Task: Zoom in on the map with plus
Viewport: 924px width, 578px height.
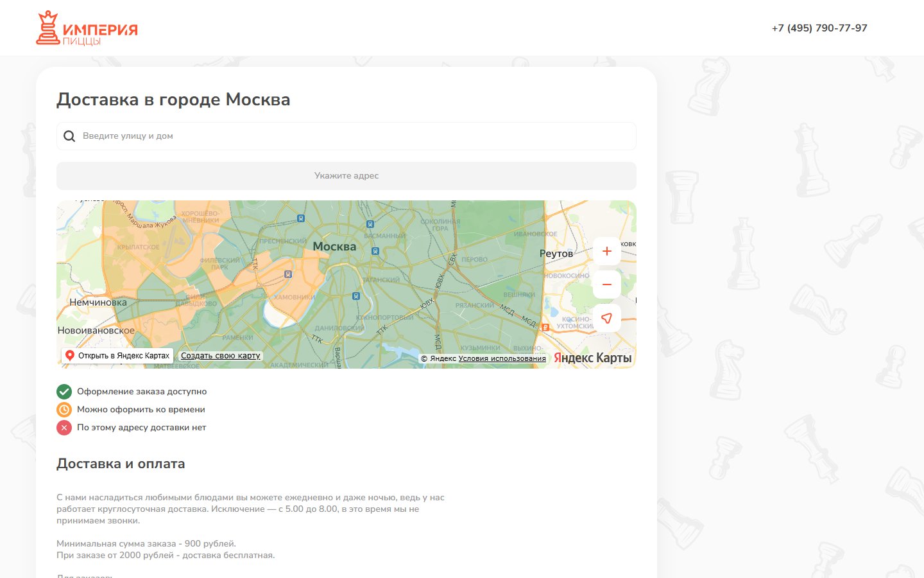Action: coord(606,251)
